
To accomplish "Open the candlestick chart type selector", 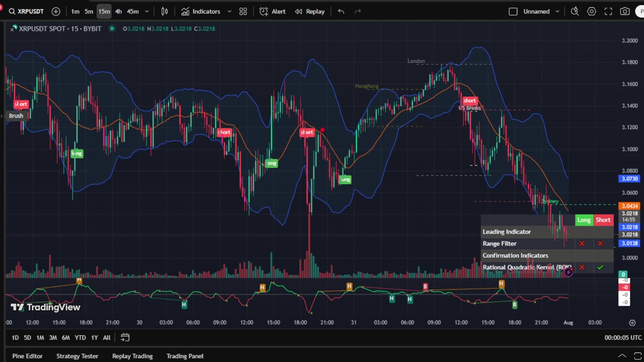I will [x=165, y=11].
